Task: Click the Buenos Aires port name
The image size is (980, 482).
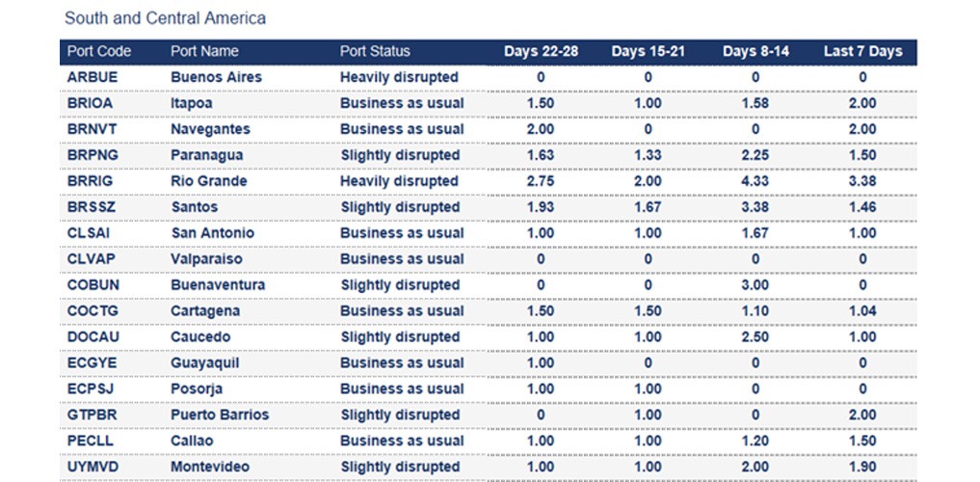Action: coord(216,77)
